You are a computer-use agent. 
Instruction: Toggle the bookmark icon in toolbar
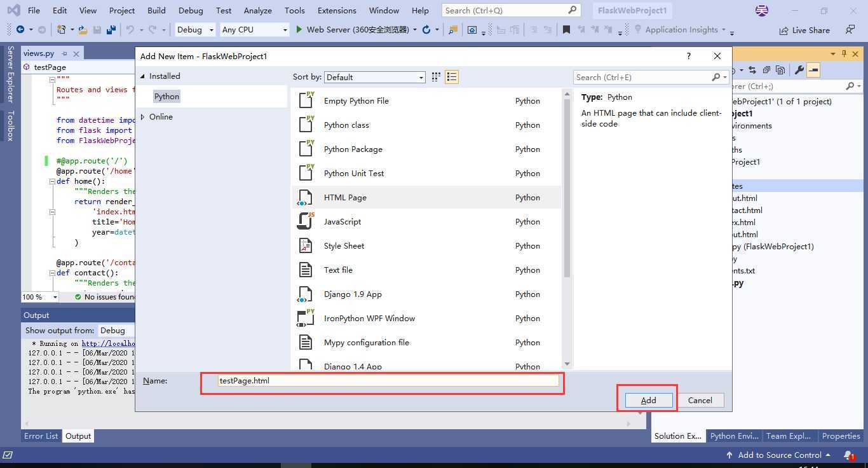coord(566,29)
